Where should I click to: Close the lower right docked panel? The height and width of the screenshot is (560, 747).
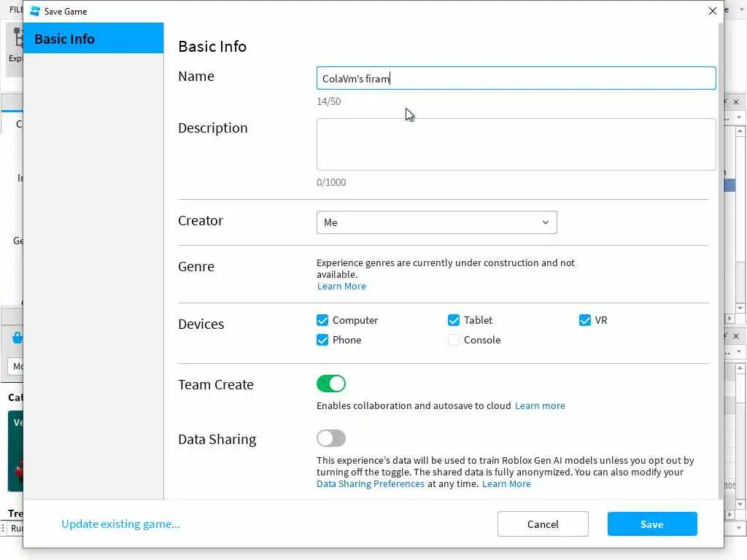736,336
